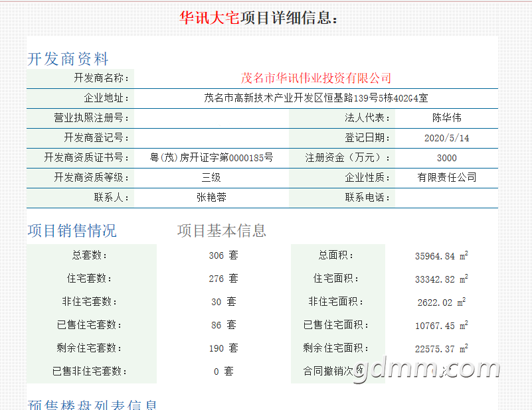Select the "开发商资料" section heading
Screen dimensions: 532x410
68,59
